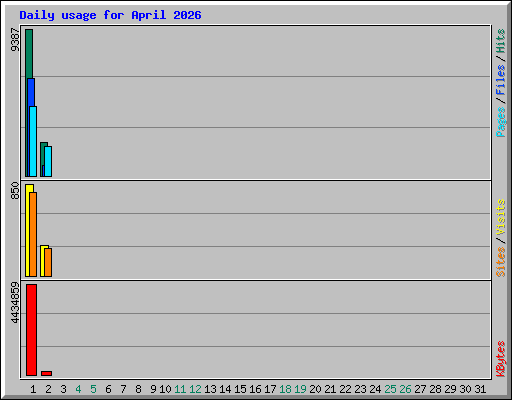Click the 9387 axis value
Viewport: 512px width, 400px height.
pos(15,40)
